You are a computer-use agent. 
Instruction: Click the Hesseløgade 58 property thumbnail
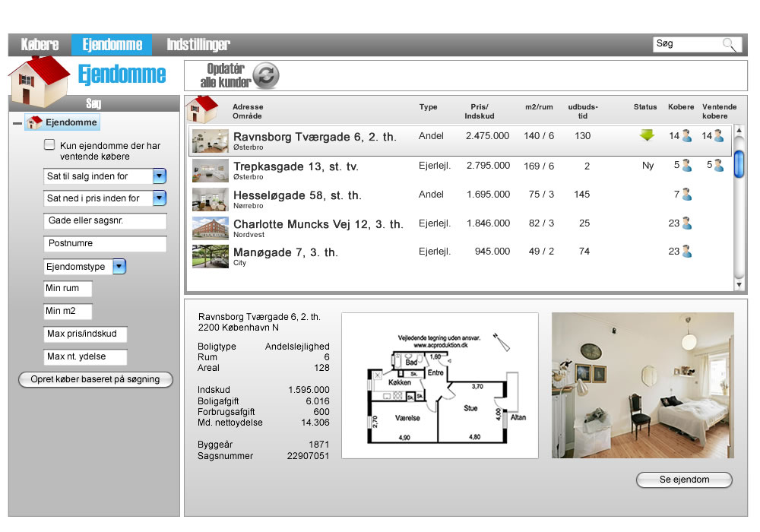point(211,199)
